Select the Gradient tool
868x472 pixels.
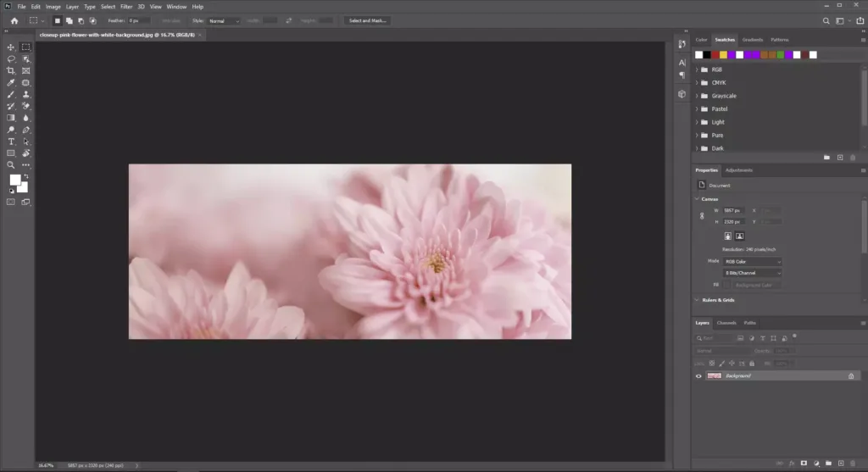(10, 118)
